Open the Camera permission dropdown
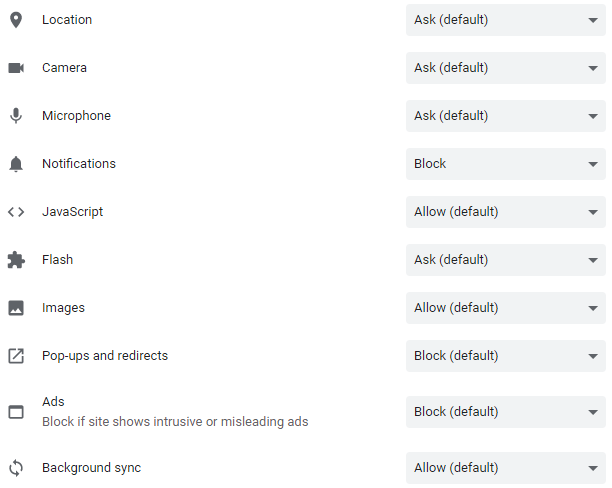 tap(505, 68)
